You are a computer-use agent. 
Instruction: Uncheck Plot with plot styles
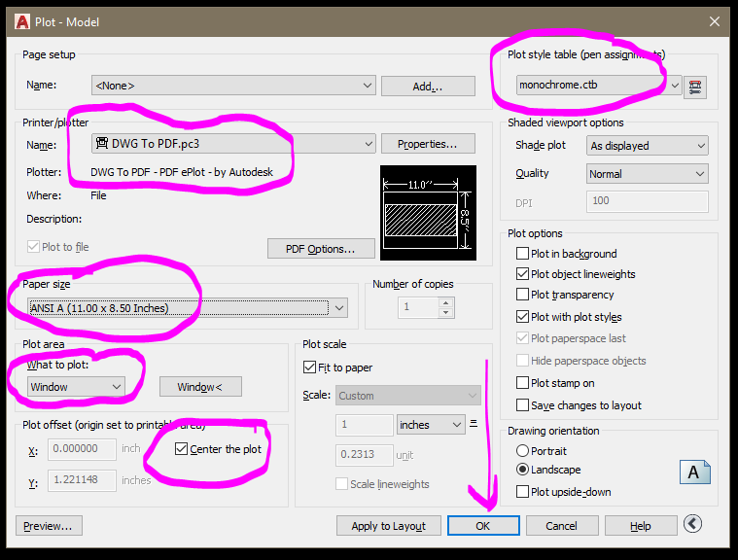[x=522, y=317]
